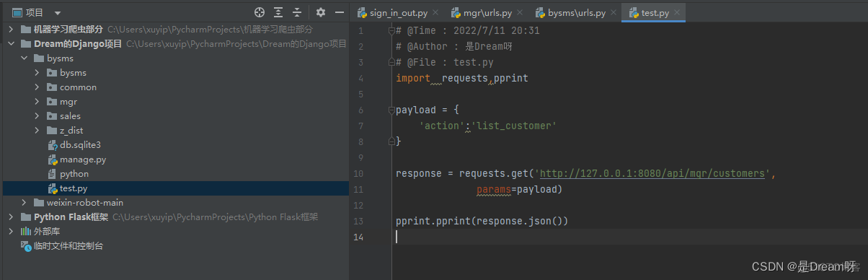The height and width of the screenshot is (280, 868).
Task: Open the 项目 view dropdown
Action: 58,13
